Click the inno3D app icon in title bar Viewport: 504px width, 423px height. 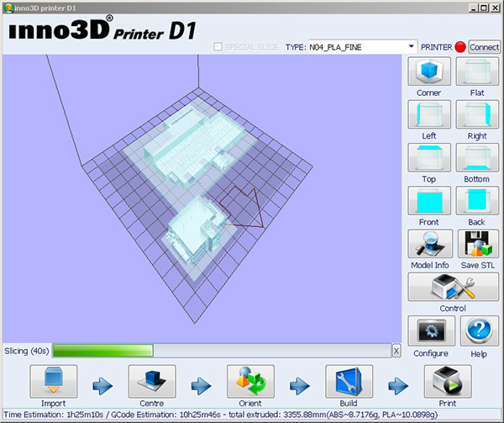[x=8, y=8]
